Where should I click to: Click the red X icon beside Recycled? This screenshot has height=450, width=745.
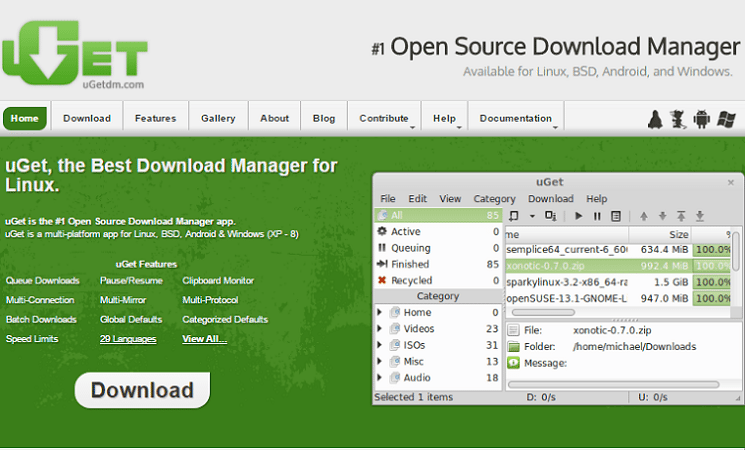coord(382,280)
